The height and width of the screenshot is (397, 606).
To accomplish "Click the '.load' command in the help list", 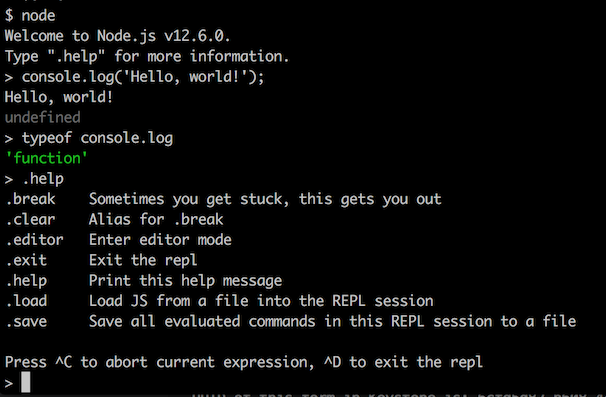I will [x=26, y=301].
